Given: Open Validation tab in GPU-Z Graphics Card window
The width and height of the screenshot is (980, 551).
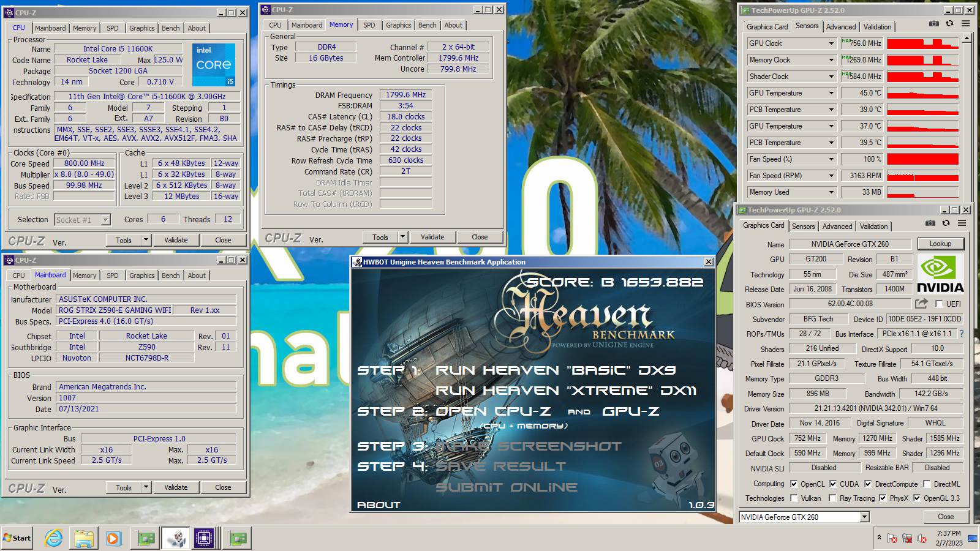Looking at the screenshot, I should (874, 227).
